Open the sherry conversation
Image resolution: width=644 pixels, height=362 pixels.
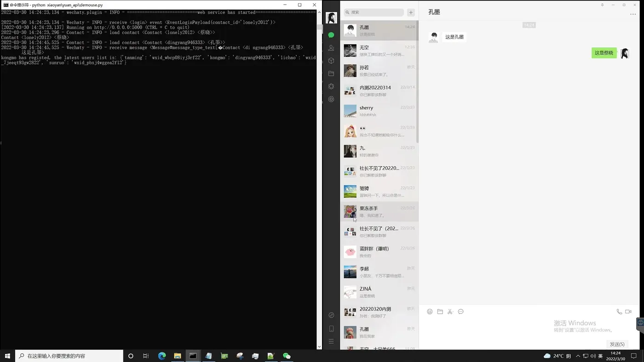(x=379, y=111)
